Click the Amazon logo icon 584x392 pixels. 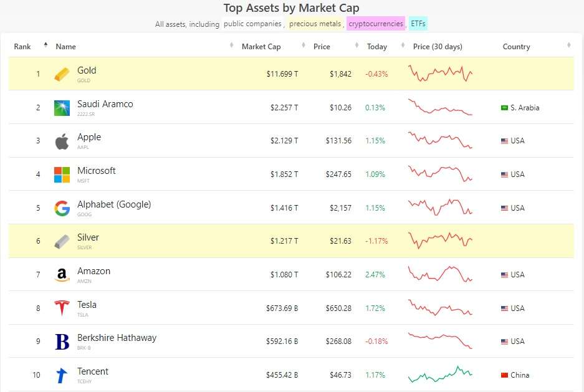tap(62, 275)
